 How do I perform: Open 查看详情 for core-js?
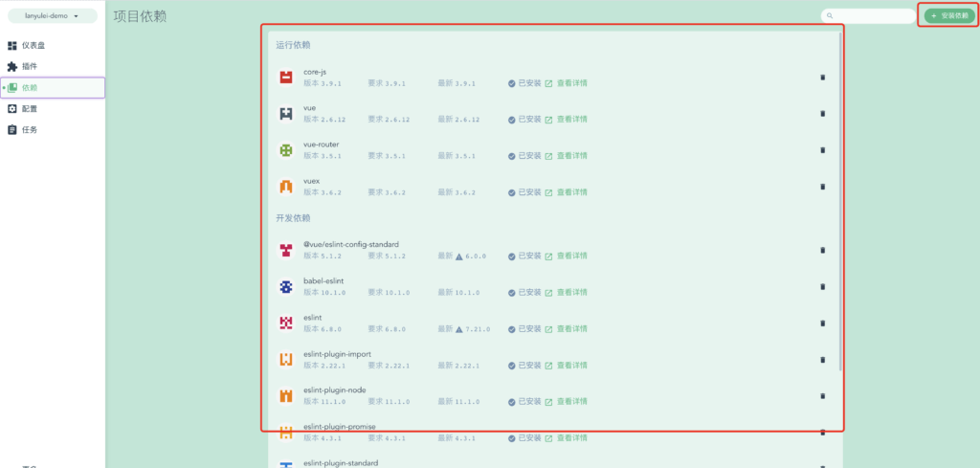[567, 83]
